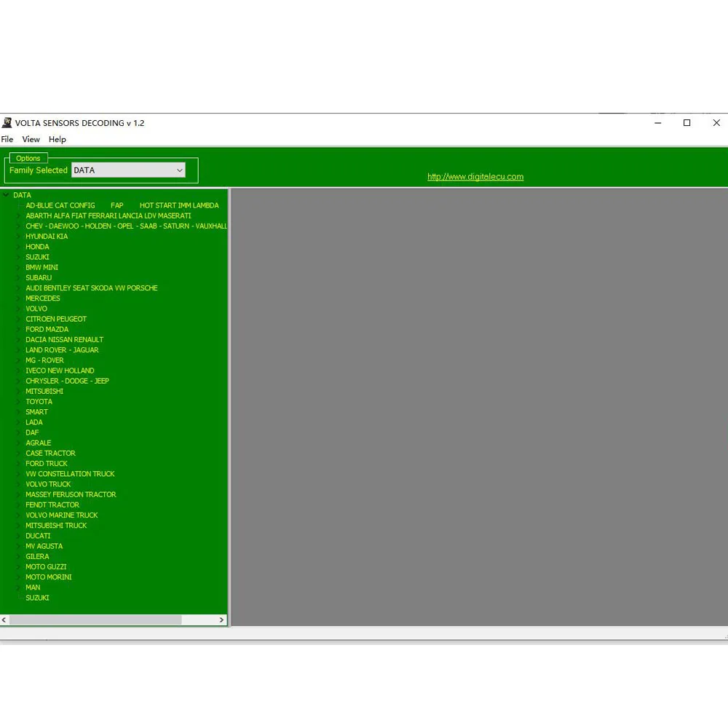
Task: Select CITROEN PEUGEOT tree item
Action: pos(56,319)
